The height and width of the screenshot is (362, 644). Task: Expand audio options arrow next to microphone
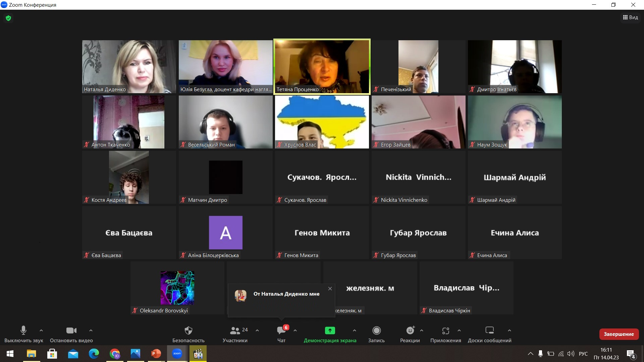tap(41, 330)
